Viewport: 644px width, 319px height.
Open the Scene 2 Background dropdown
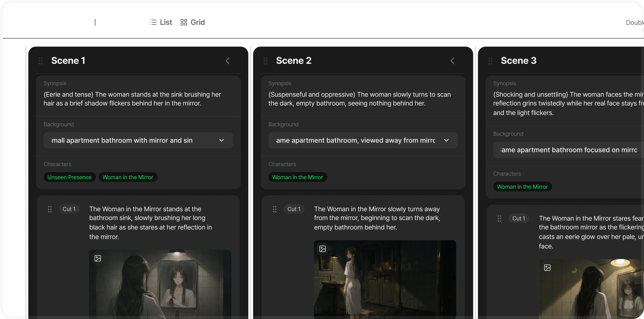tap(363, 140)
